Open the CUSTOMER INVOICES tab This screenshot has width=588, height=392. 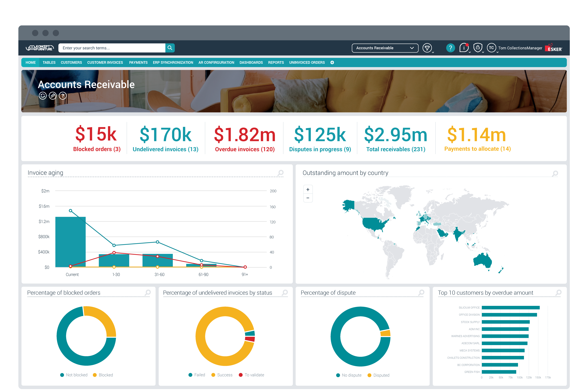pyautogui.click(x=105, y=62)
